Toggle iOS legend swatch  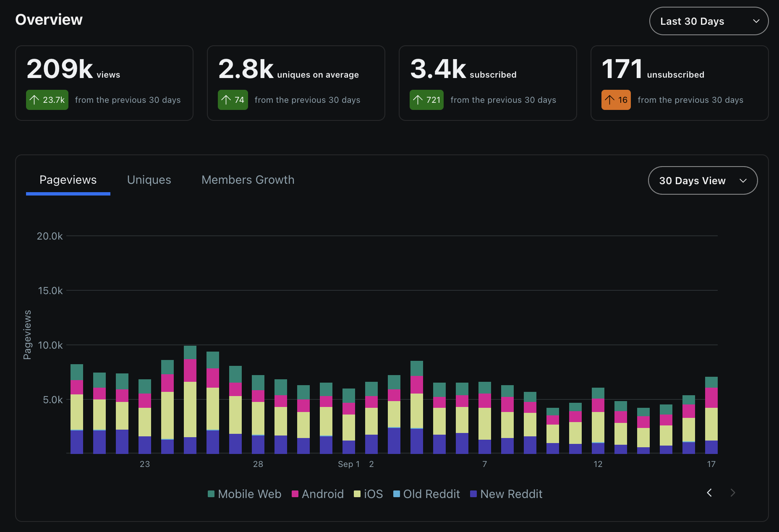(357, 494)
